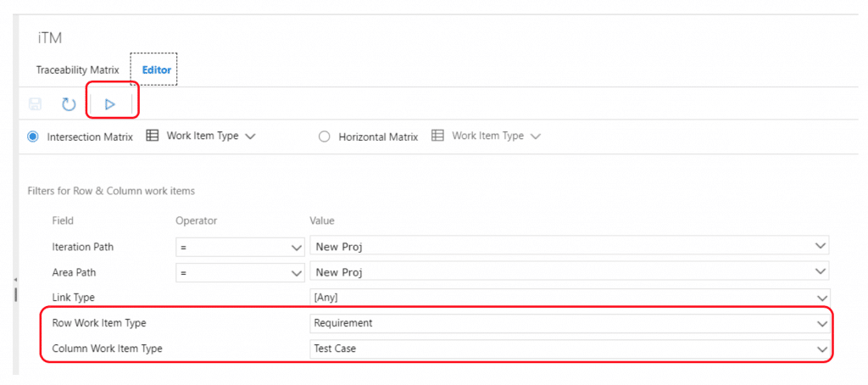Screen dimensions: 868x385
Task: Click the left panel collapse arrow
Action: [x=15, y=280]
